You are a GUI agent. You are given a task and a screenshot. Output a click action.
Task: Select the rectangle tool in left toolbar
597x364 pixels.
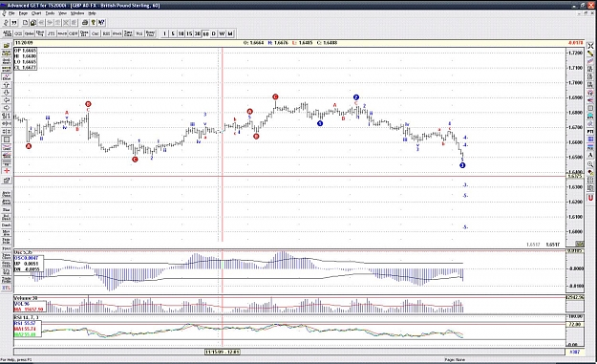7,139
